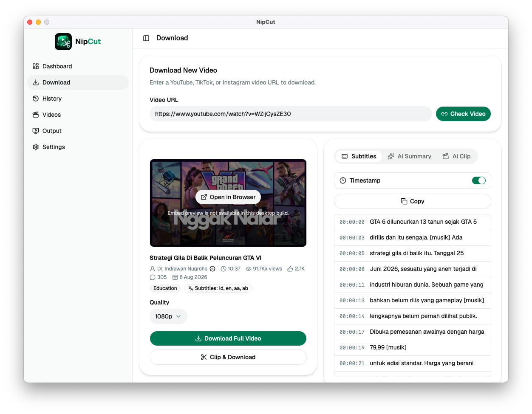Click the video title Strategi Gila text
532x414 pixels.
(205, 258)
